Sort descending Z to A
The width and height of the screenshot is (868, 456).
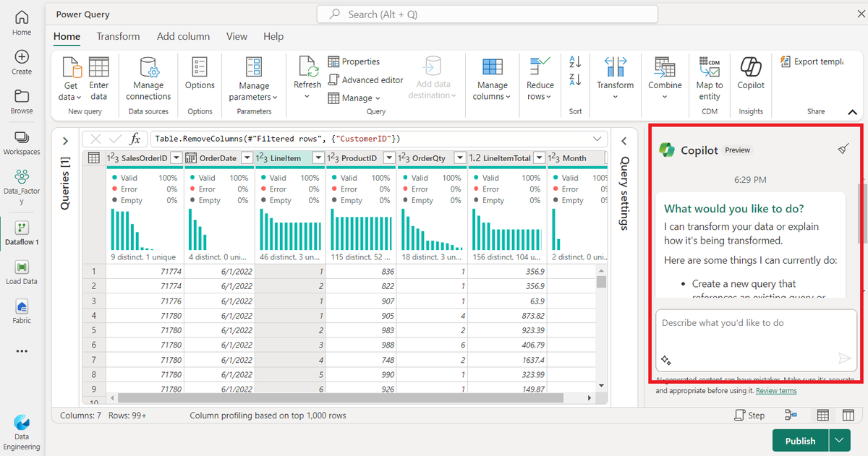(576, 79)
